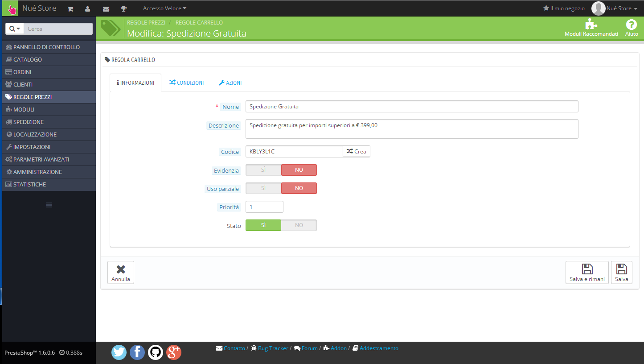Open the Parametri Avanzati menu
Viewport: 644px width, 364px height.
[49, 159]
